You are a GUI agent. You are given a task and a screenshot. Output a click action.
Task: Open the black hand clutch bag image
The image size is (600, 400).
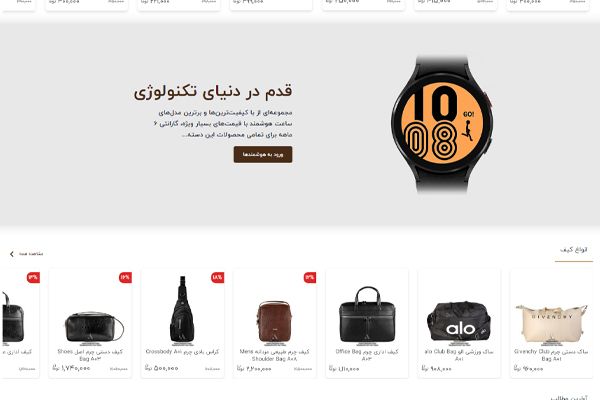tap(94, 328)
